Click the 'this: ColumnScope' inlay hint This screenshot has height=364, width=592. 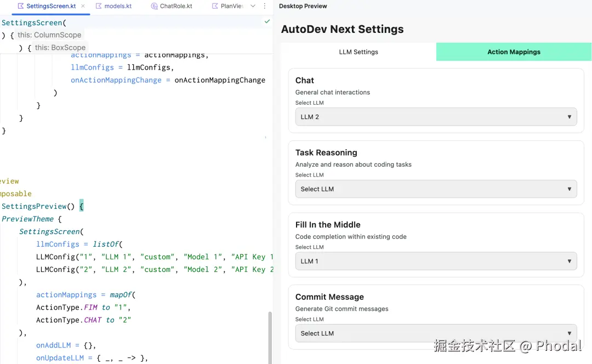point(49,35)
